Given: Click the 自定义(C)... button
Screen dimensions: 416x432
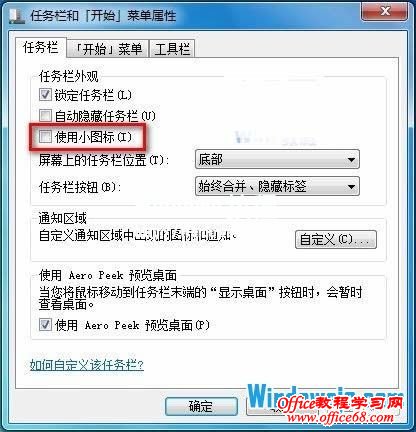Looking at the screenshot, I should (x=336, y=239).
